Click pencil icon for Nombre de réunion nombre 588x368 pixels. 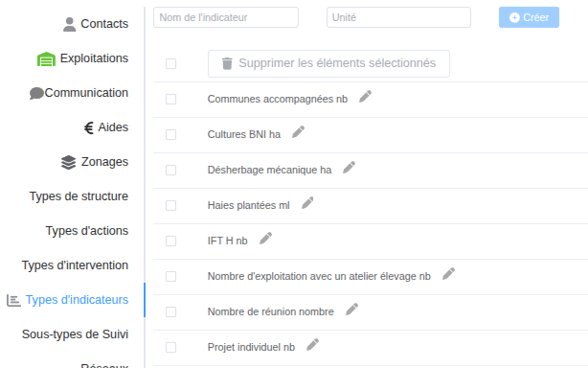click(x=351, y=310)
